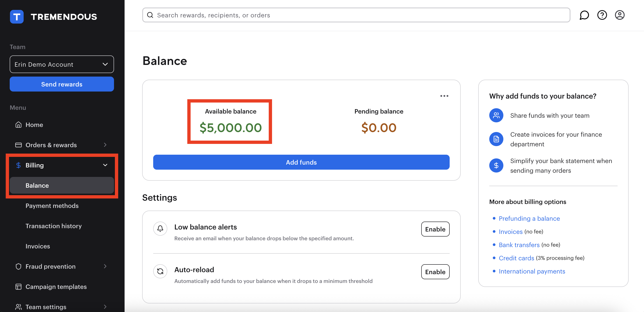Viewport: 644px width, 312px height.
Task: Click the Low balance alerts bell icon
Action: (160, 228)
